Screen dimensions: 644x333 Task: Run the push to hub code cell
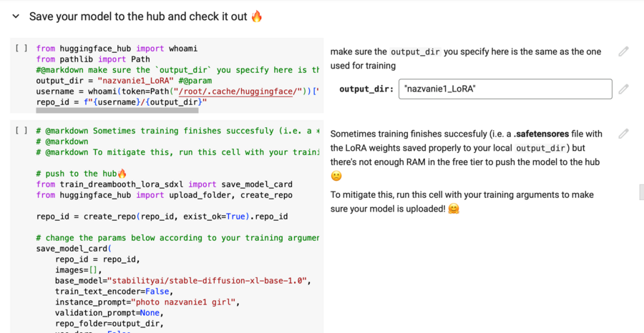coord(21,131)
